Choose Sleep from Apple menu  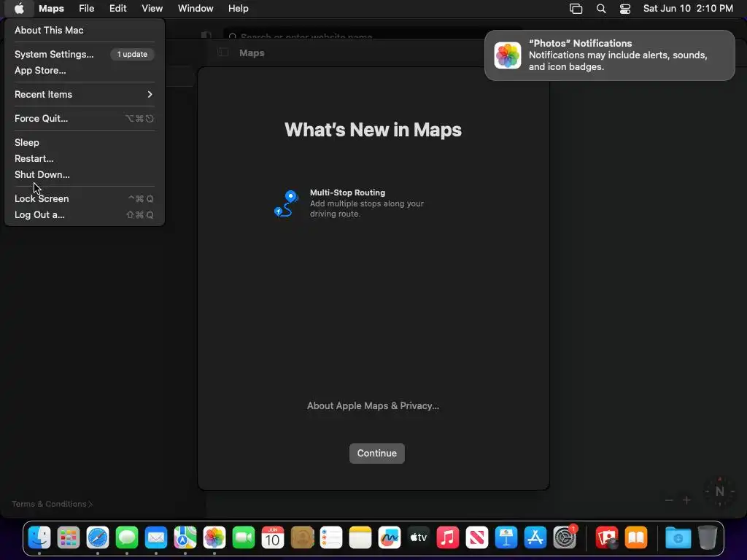tap(85, 142)
